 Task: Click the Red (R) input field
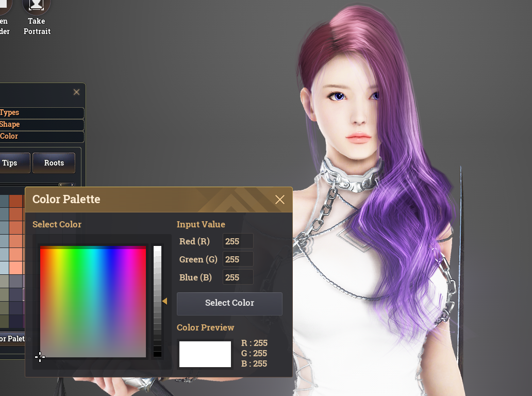(238, 241)
